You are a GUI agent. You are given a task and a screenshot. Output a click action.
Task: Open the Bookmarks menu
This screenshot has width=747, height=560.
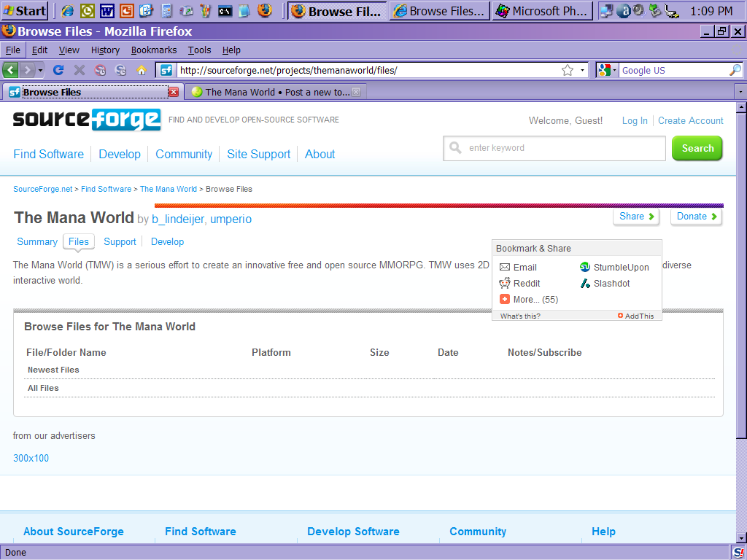pos(154,50)
